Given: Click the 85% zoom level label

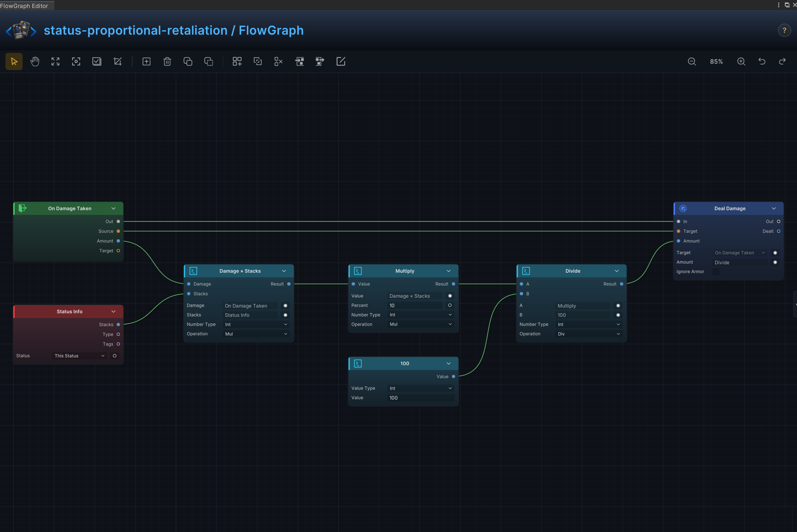Looking at the screenshot, I should point(716,61).
